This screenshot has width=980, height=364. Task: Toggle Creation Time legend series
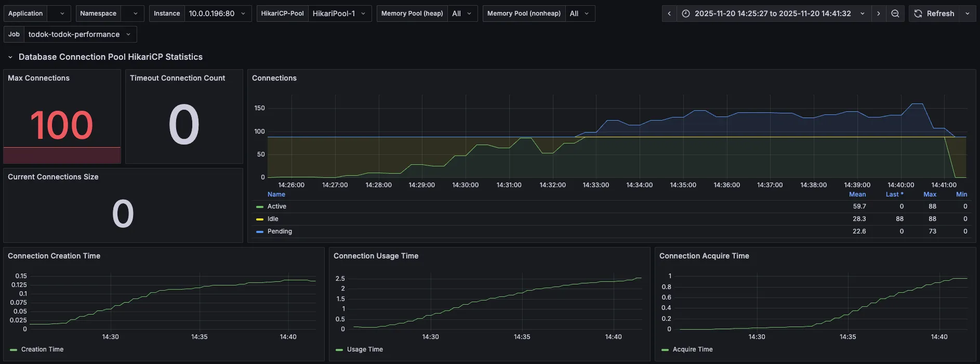(42, 349)
